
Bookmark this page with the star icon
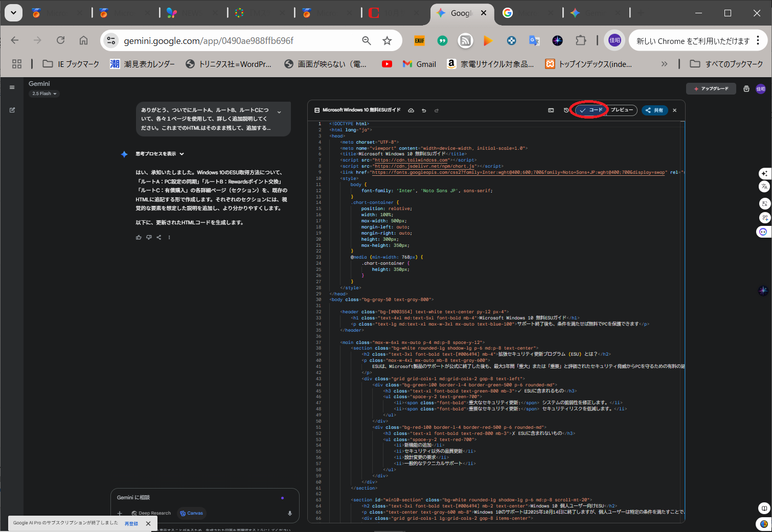coord(387,40)
